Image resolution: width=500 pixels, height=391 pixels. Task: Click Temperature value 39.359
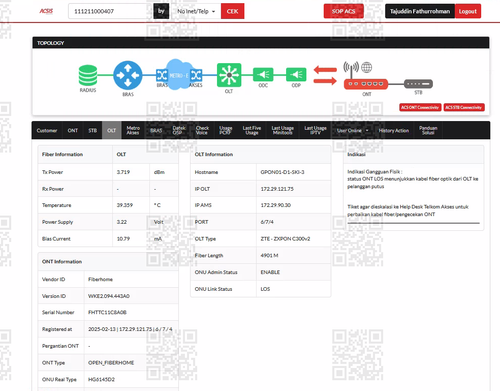click(x=125, y=205)
